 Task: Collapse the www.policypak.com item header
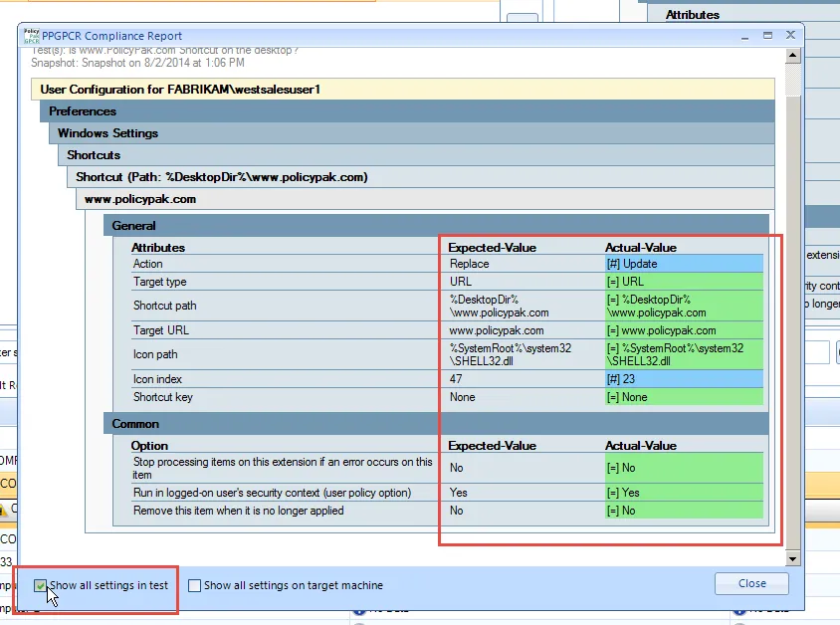425,199
